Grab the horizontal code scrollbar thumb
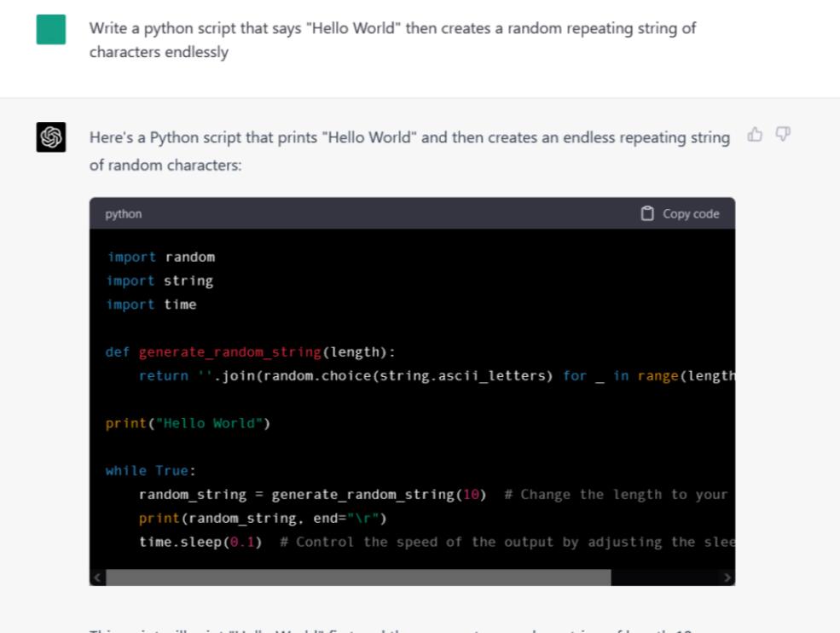 pyautogui.click(x=358, y=578)
